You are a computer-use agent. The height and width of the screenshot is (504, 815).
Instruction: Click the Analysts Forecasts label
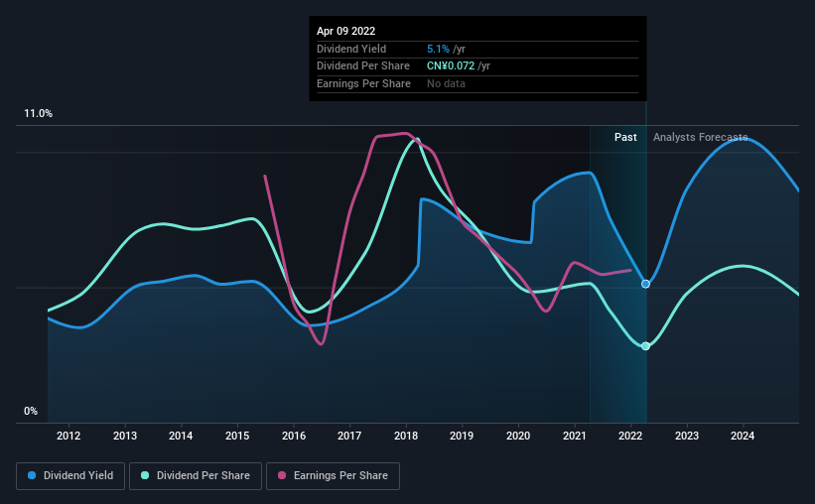tap(700, 137)
